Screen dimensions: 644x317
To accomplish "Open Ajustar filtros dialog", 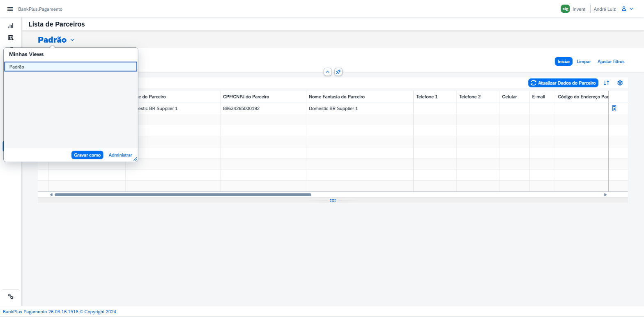I will (611, 62).
